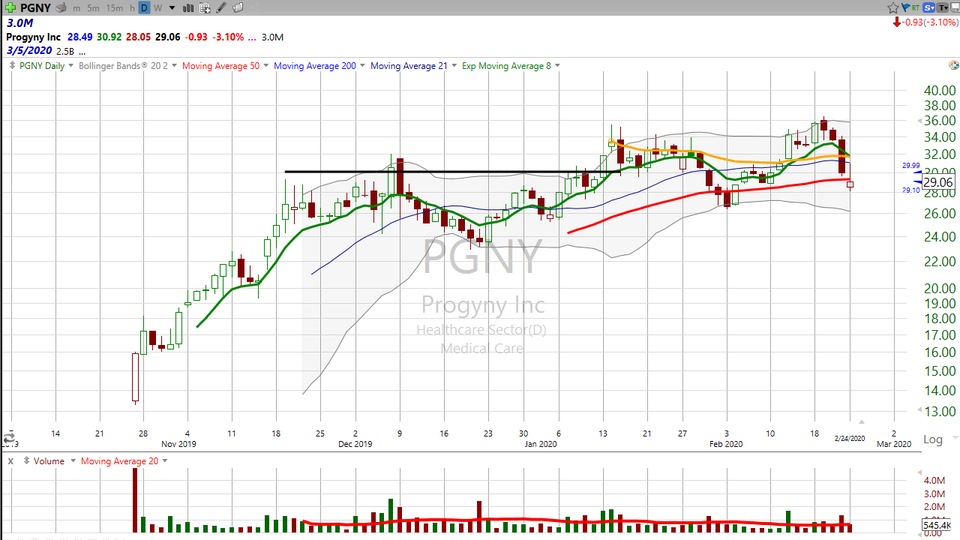Click the star favorite icon

click(x=893, y=8)
